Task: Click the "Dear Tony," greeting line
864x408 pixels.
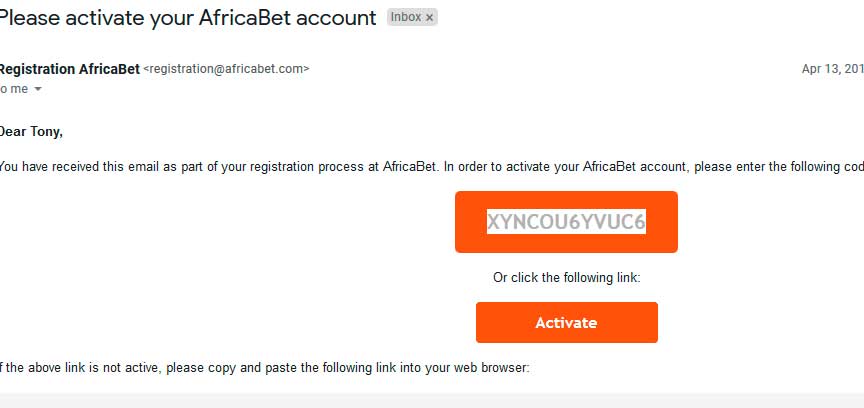Action: (31, 132)
